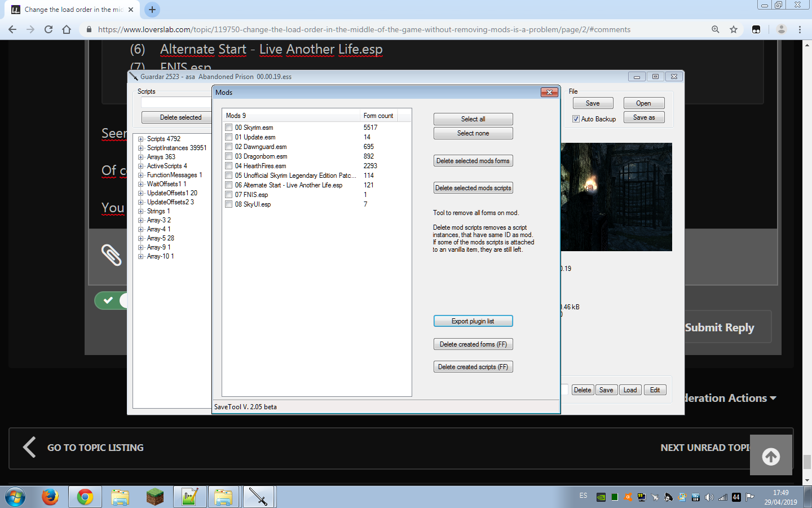Click the browser back arrow
Viewport: 812px width, 508px height.
point(12,29)
